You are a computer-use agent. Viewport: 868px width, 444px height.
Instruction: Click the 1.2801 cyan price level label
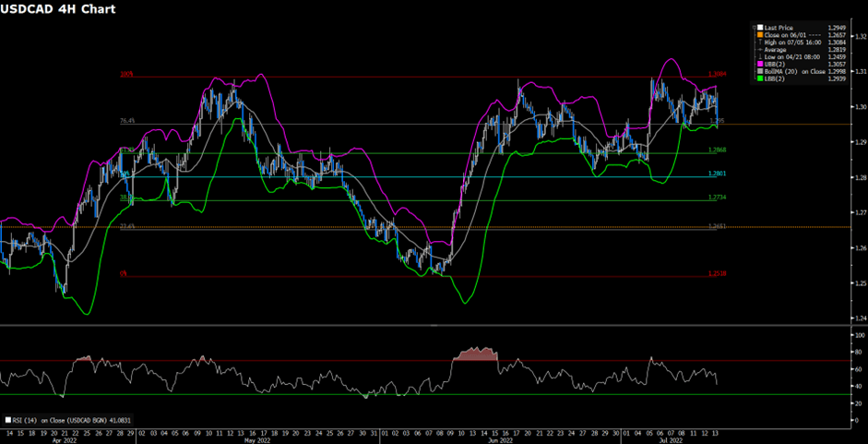716,174
